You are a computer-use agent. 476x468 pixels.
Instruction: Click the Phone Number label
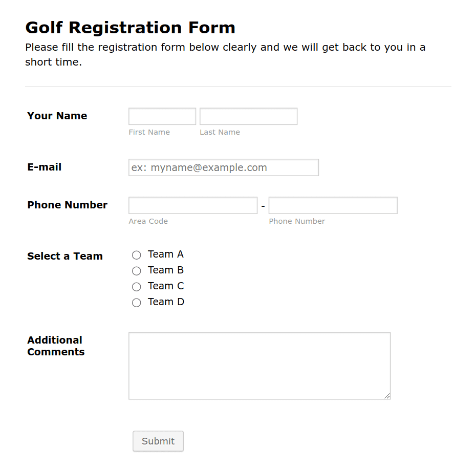tap(67, 205)
